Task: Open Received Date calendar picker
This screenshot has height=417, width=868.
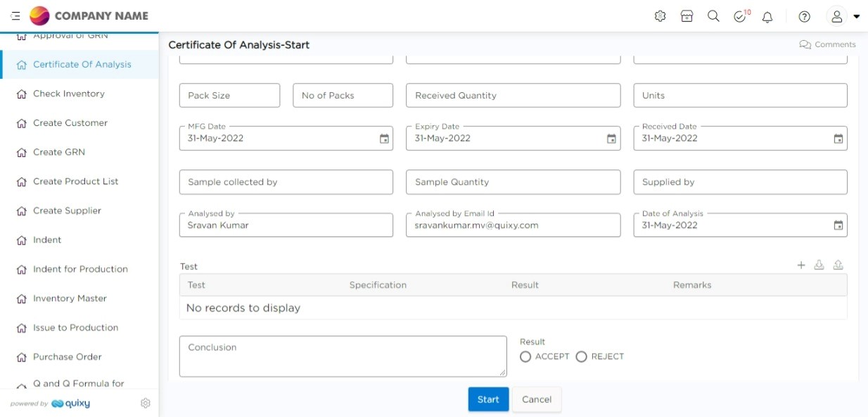Action: 838,139
